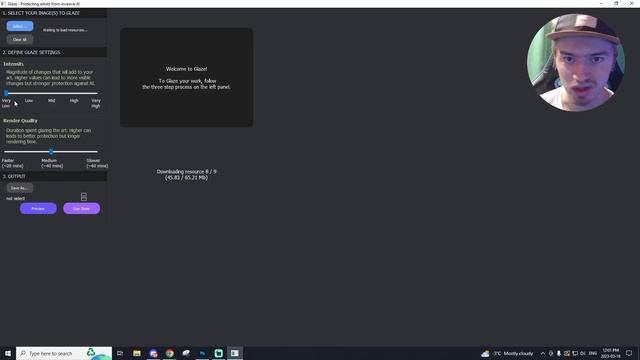640x360 pixels.
Task: Click the Intensity 'Very High' tick label
Action: 96,103
